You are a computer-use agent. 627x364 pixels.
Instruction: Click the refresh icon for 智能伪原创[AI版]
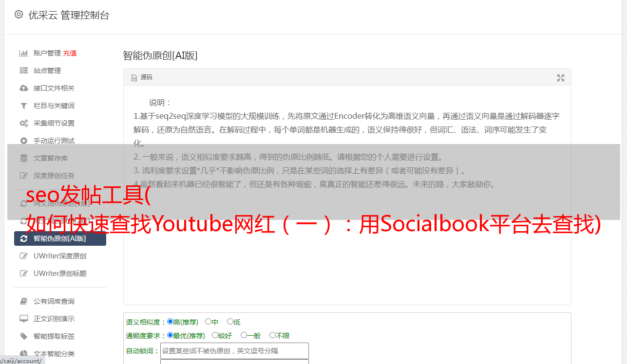pos(23,238)
